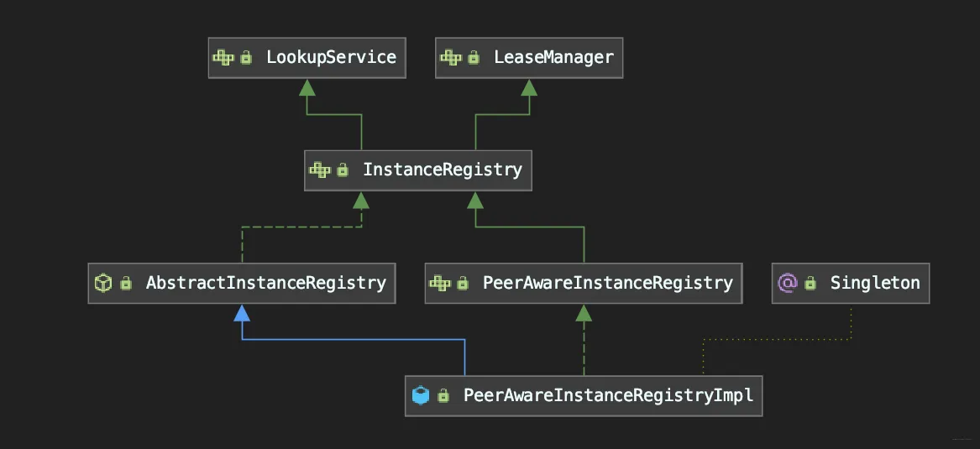This screenshot has height=449, width=980.
Task: Select the LeaseManager node label
Action: coord(553,58)
